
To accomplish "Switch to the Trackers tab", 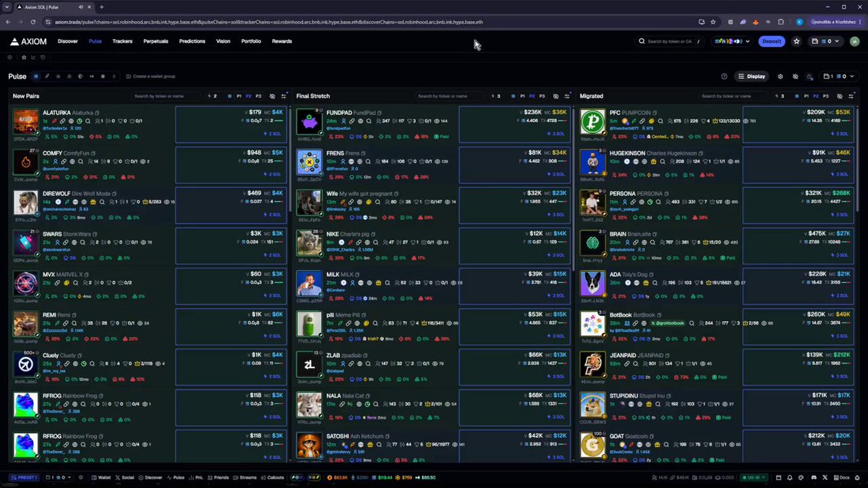I will point(122,41).
